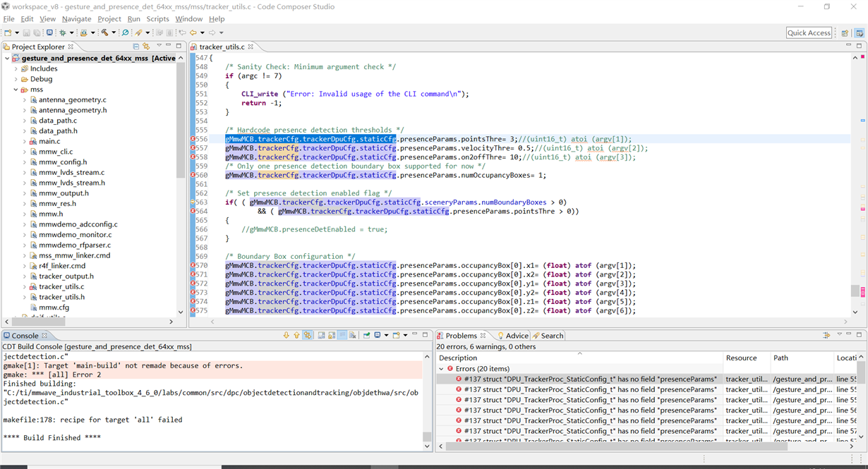Click the New file toolbar icon
This screenshot has height=469, width=868.
(x=8, y=32)
